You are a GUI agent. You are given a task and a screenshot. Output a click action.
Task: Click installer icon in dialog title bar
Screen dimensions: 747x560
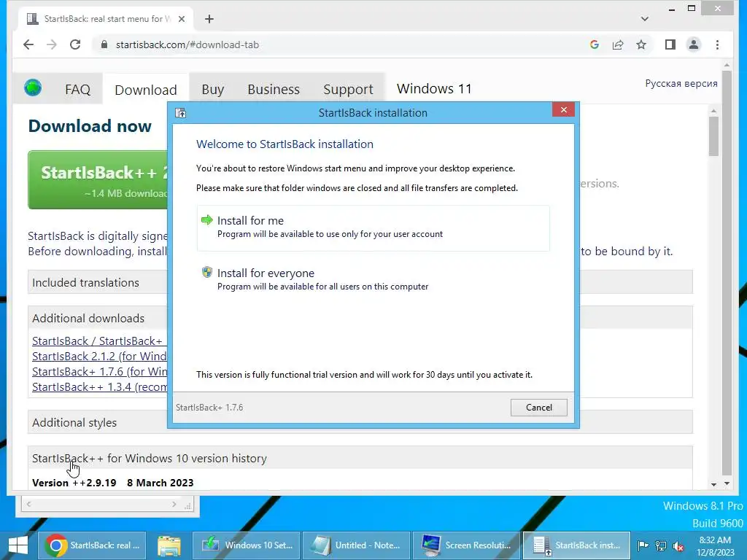tap(181, 113)
